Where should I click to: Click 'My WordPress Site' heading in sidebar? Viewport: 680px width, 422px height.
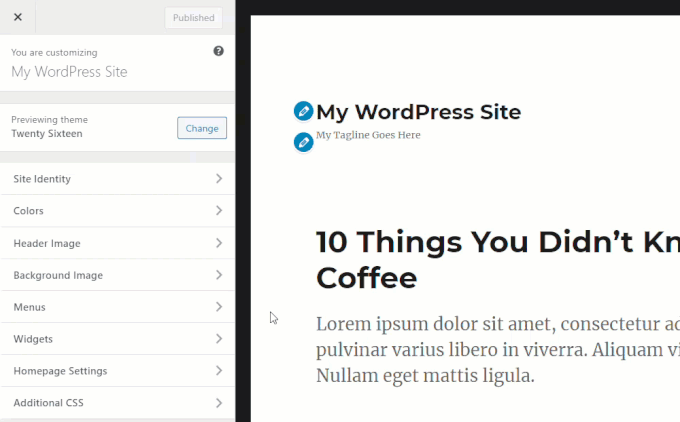click(69, 72)
